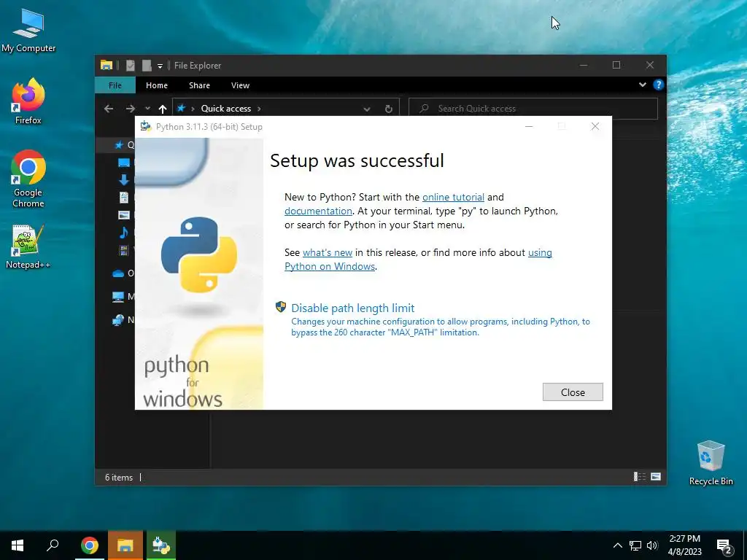Open Recycle Bin on desktop

[711, 463]
